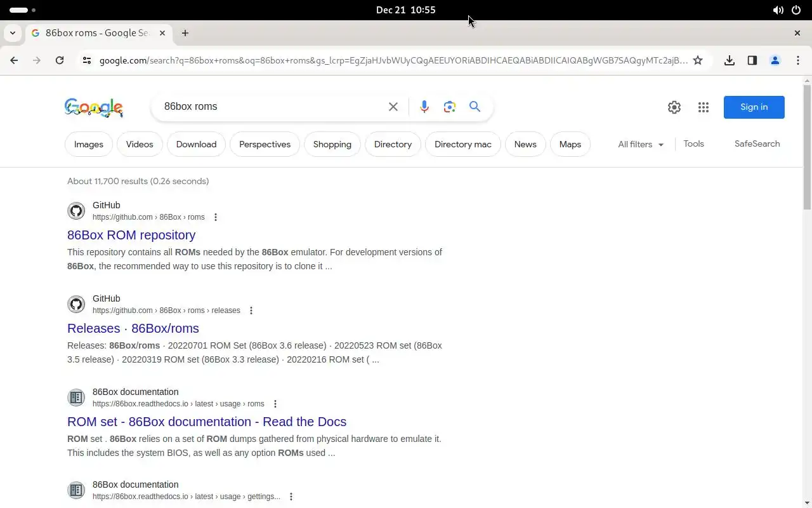Click github.com › 86Box › roms URL
Image resolution: width=812 pixels, height=508 pixels.
[148, 217]
